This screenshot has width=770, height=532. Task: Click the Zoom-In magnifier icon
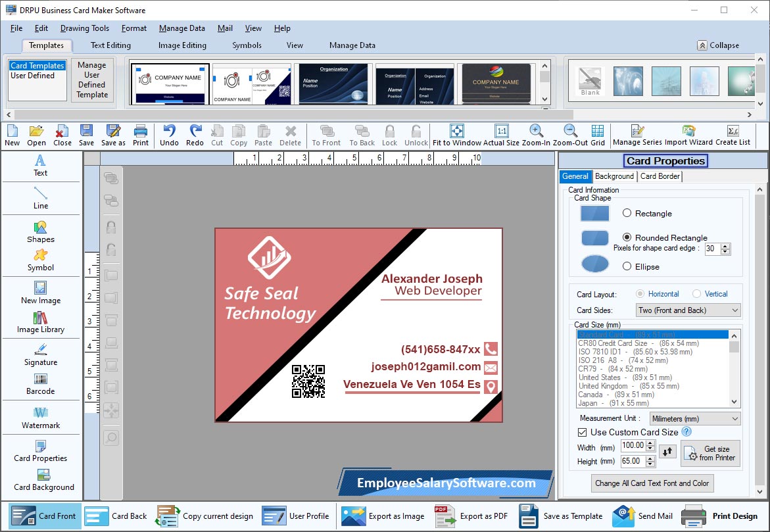pos(536,135)
